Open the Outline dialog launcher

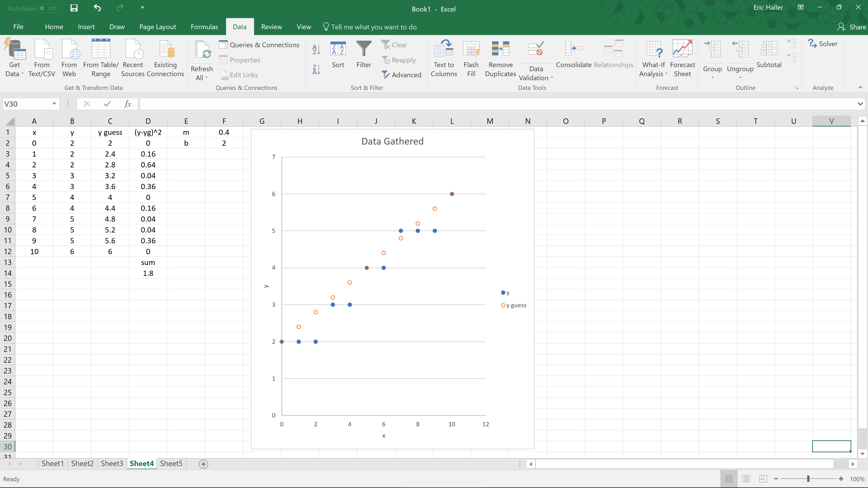click(797, 88)
